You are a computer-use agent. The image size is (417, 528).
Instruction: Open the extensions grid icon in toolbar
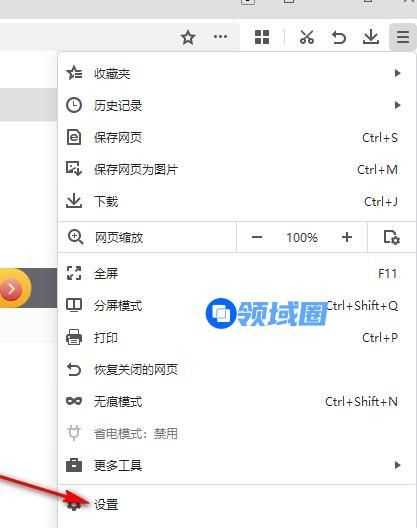[x=262, y=37]
